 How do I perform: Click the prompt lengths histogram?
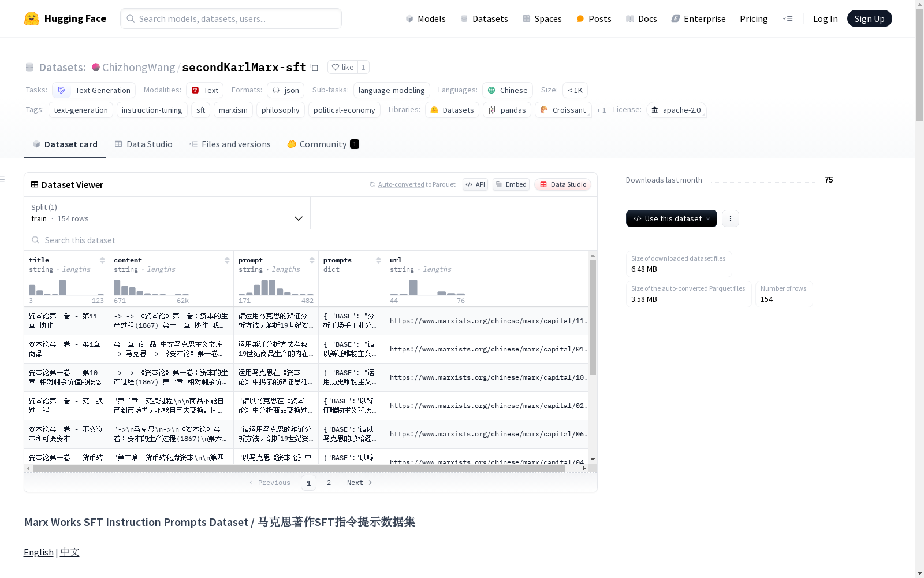276,287
